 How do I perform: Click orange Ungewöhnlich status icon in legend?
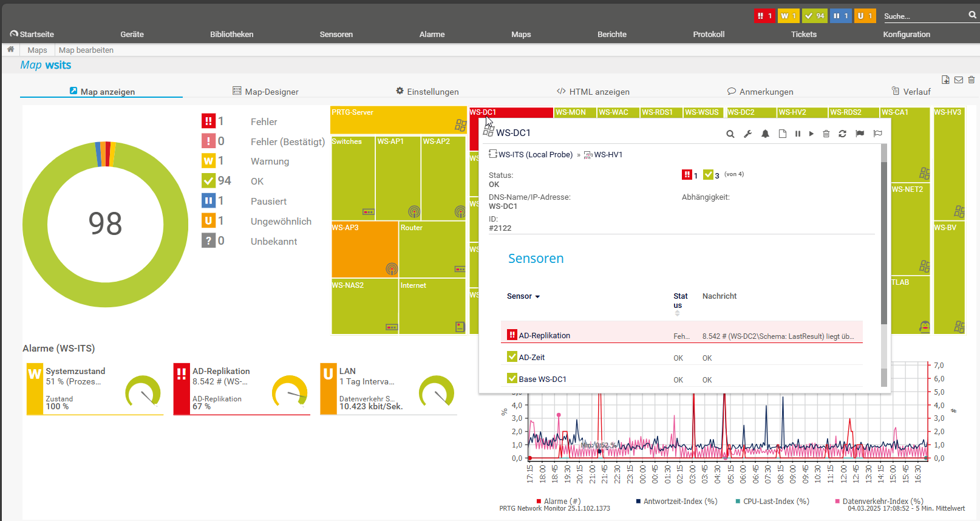(x=209, y=221)
